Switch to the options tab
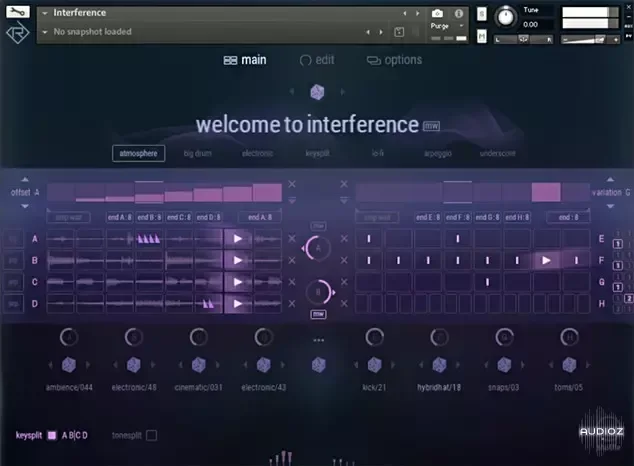This screenshot has width=634, height=466. 394,60
